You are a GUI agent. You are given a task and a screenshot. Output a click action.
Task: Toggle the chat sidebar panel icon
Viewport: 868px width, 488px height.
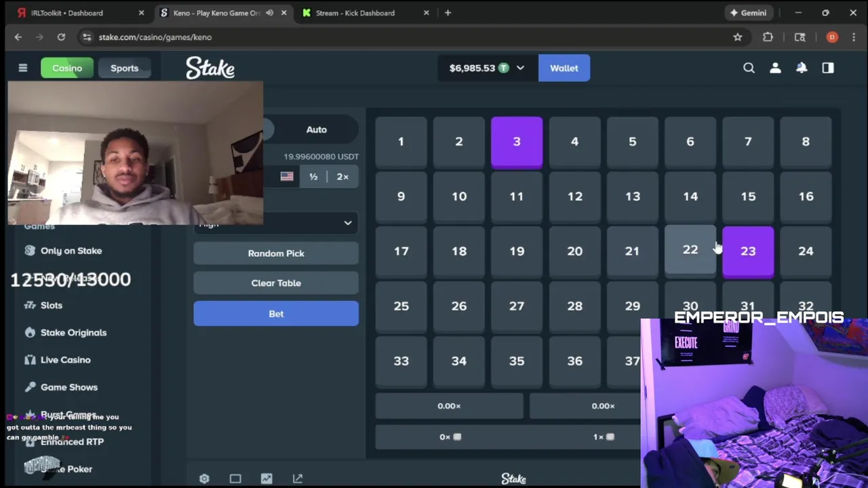828,68
